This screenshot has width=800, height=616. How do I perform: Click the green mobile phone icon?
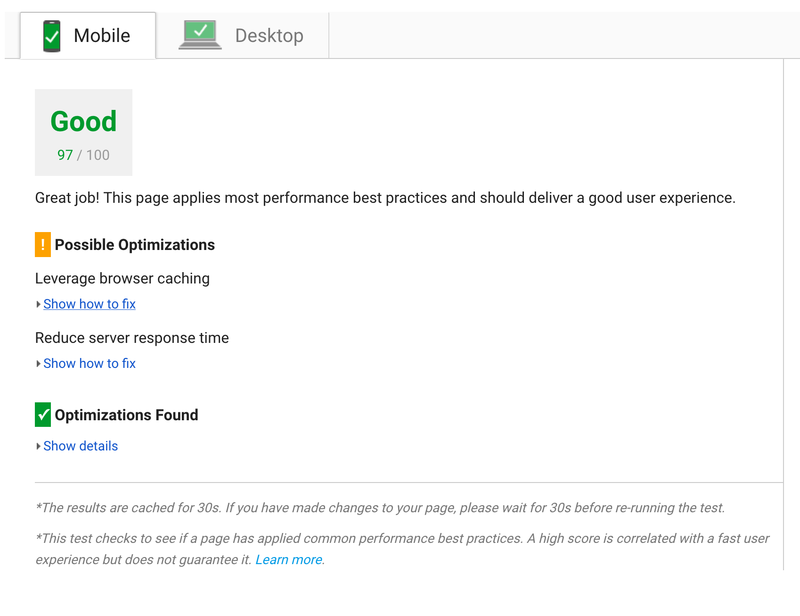pos(52,36)
